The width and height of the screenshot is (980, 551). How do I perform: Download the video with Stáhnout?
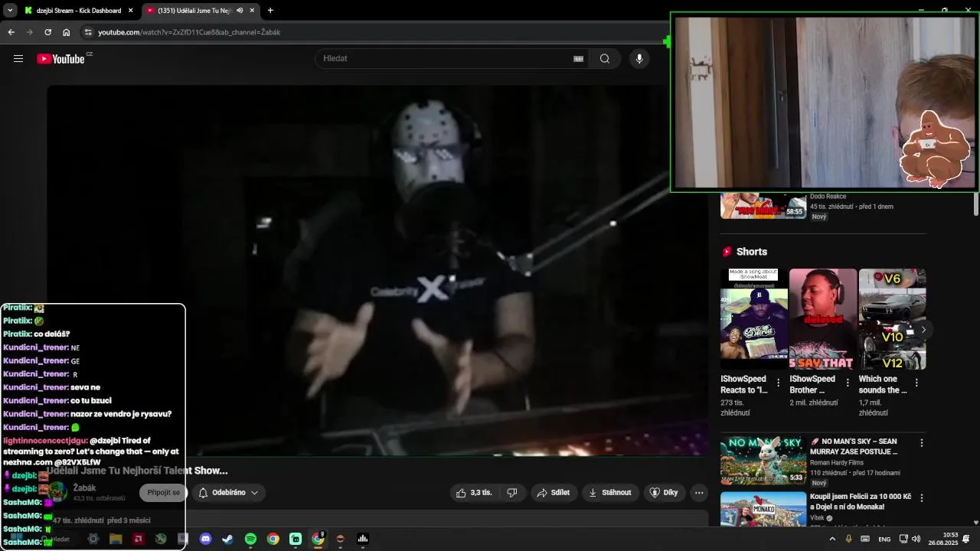[x=610, y=493]
